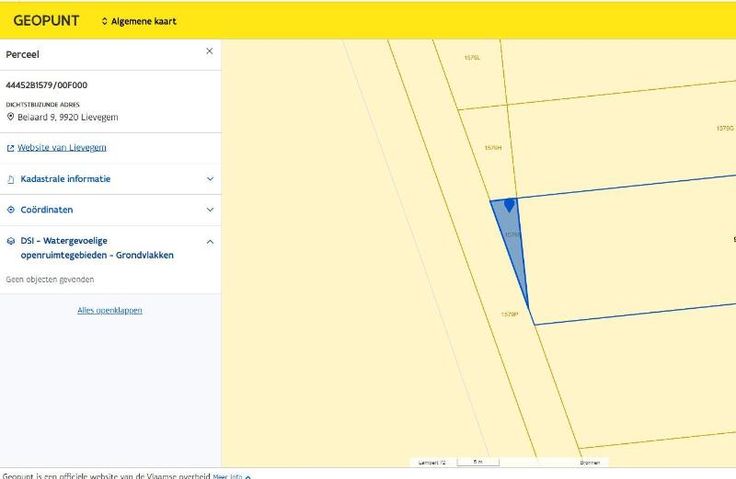Expand the Kadastrale informatie chevron

[x=210, y=179]
